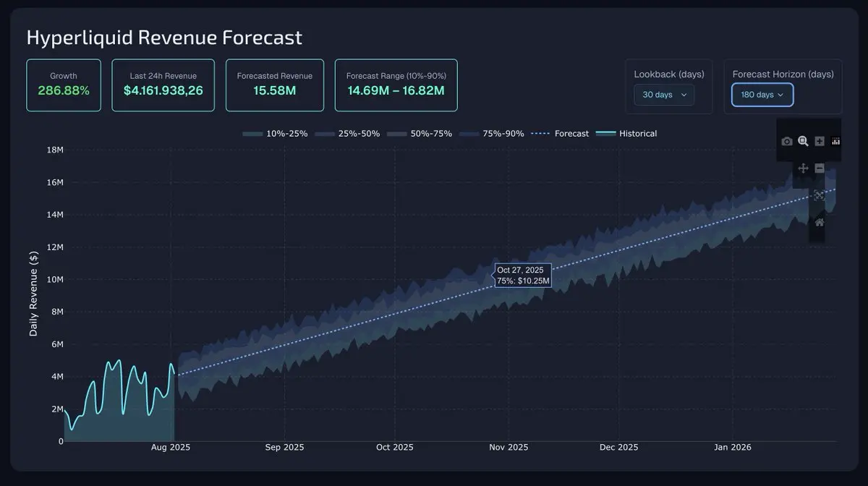Click the Hyperliquid Revenue Forecast title
This screenshot has width=868, height=486.
point(164,38)
